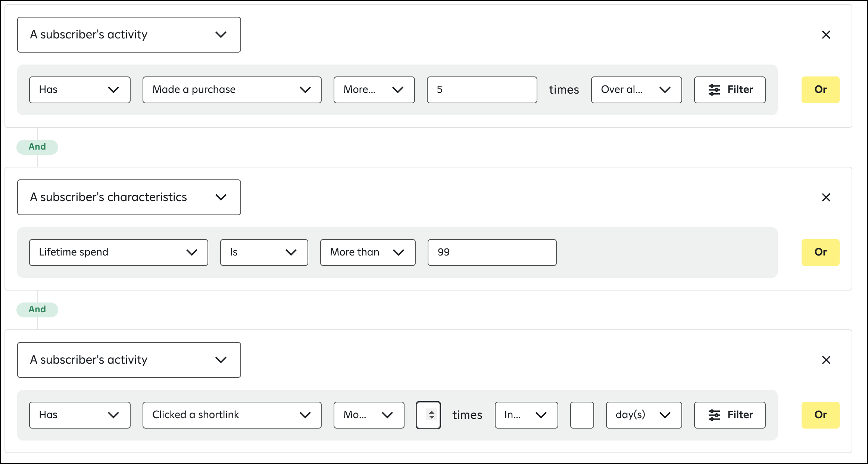Image resolution: width=868 pixels, height=464 pixels.
Task: Open the More... comparison dropdown in purchase row
Action: pos(374,90)
